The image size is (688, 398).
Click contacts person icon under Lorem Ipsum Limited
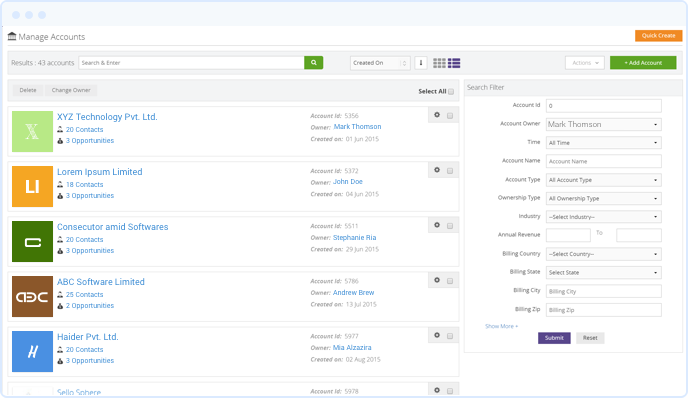click(x=60, y=184)
